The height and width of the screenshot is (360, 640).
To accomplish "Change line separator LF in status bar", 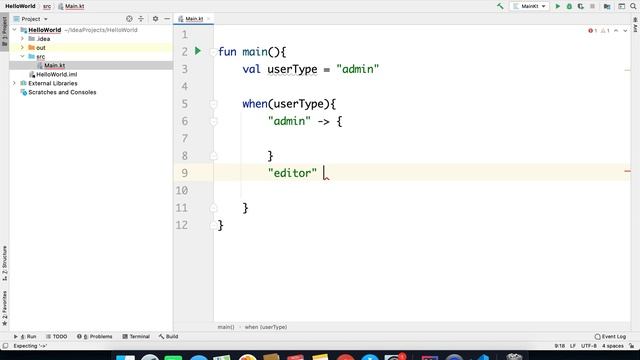I will [x=573, y=346].
